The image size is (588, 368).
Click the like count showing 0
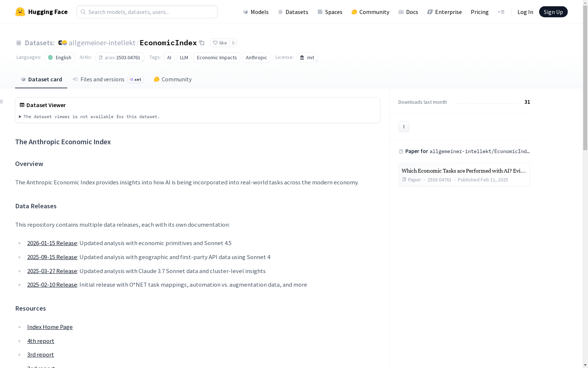(x=233, y=43)
